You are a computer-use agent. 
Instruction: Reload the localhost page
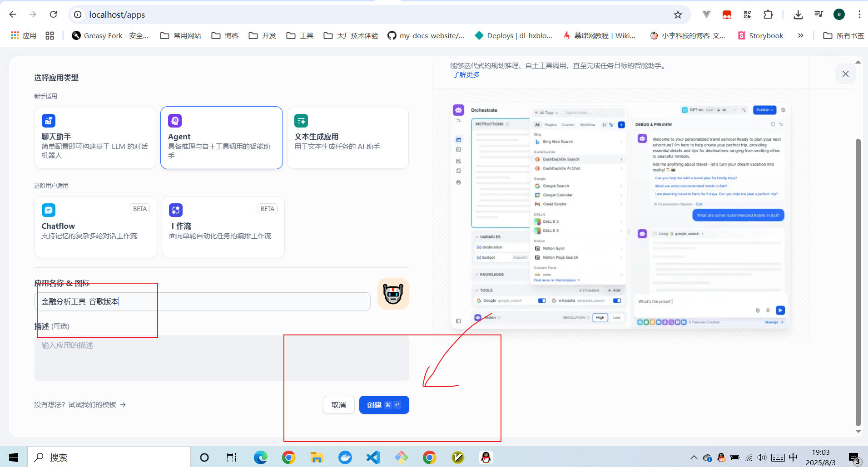(x=54, y=15)
